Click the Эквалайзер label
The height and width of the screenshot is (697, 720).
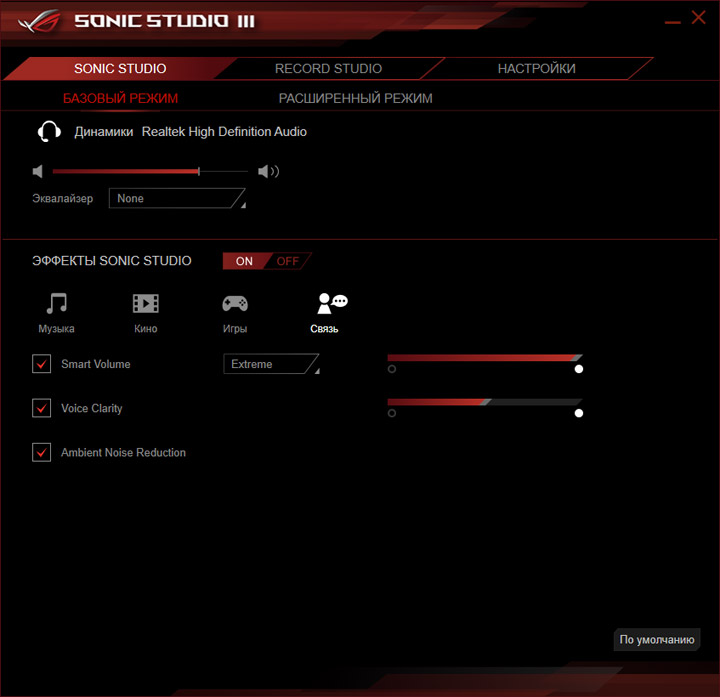[x=62, y=198]
